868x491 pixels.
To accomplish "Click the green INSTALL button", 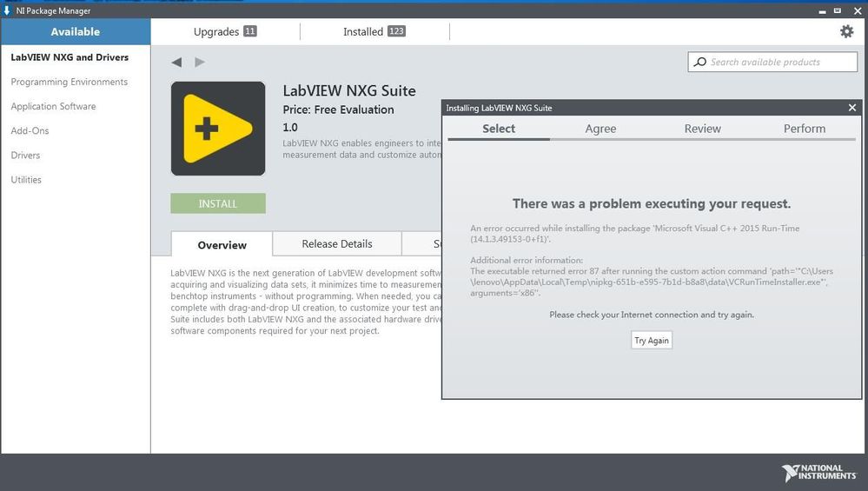I will [x=218, y=203].
